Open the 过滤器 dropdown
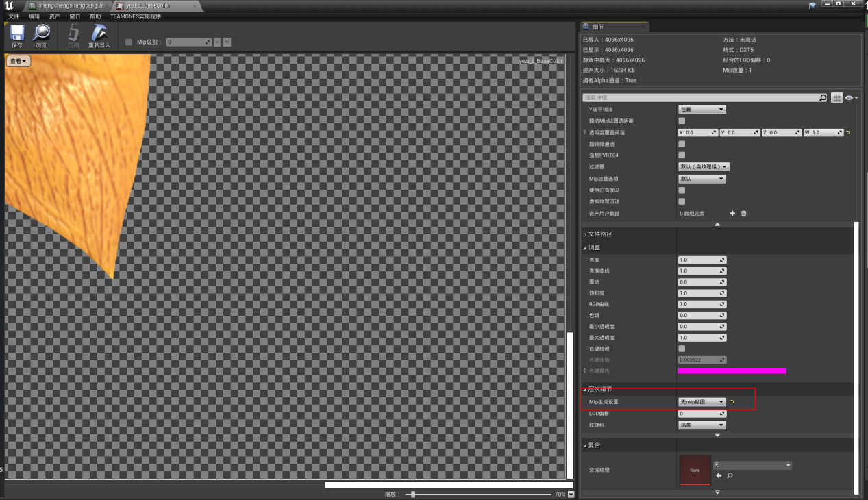The image size is (868, 500). (704, 166)
